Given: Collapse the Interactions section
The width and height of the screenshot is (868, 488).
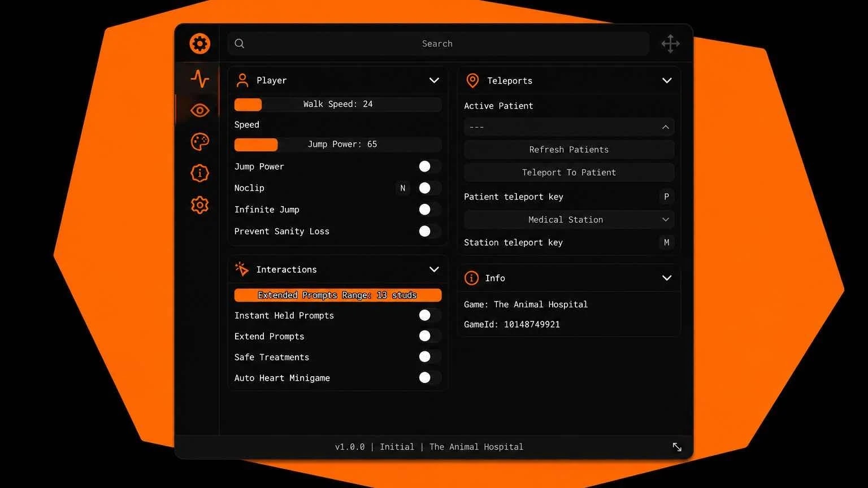Looking at the screenshot, I should pos(434,269).
